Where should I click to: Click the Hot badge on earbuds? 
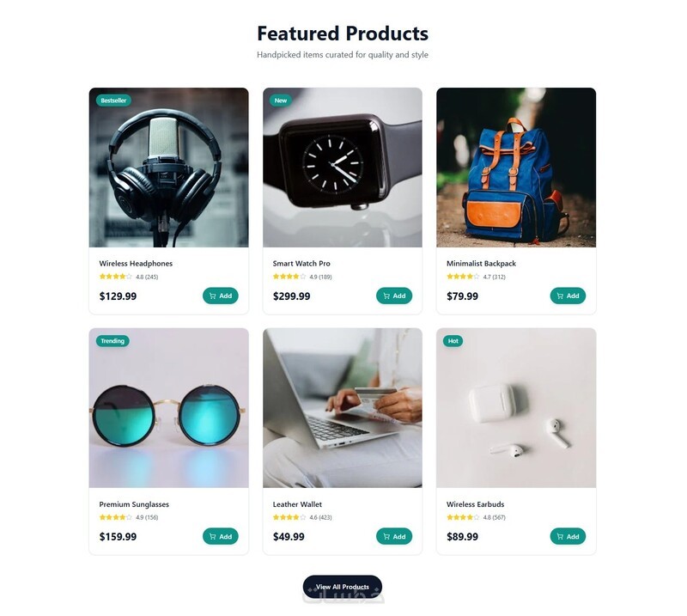click(x=453, y=341)
